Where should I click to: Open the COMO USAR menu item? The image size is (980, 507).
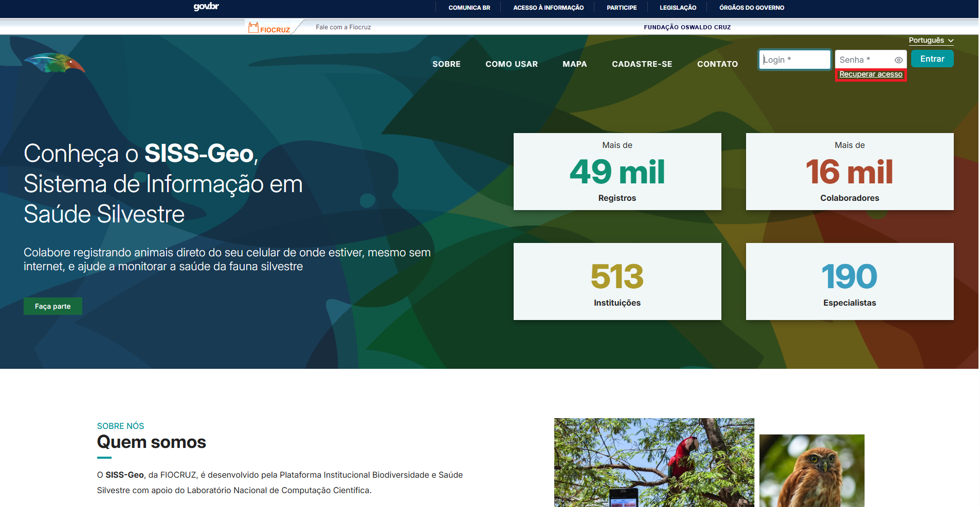click(511, 64)
